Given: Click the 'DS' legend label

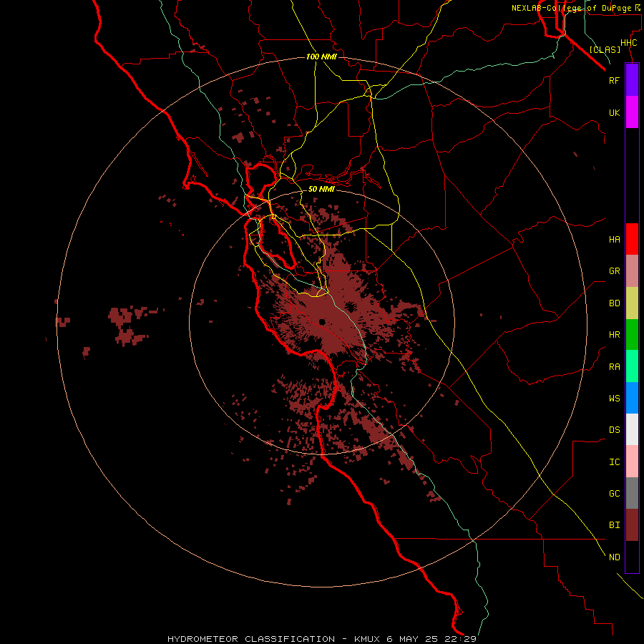Looking at the screenshot, I should point(614,430).
